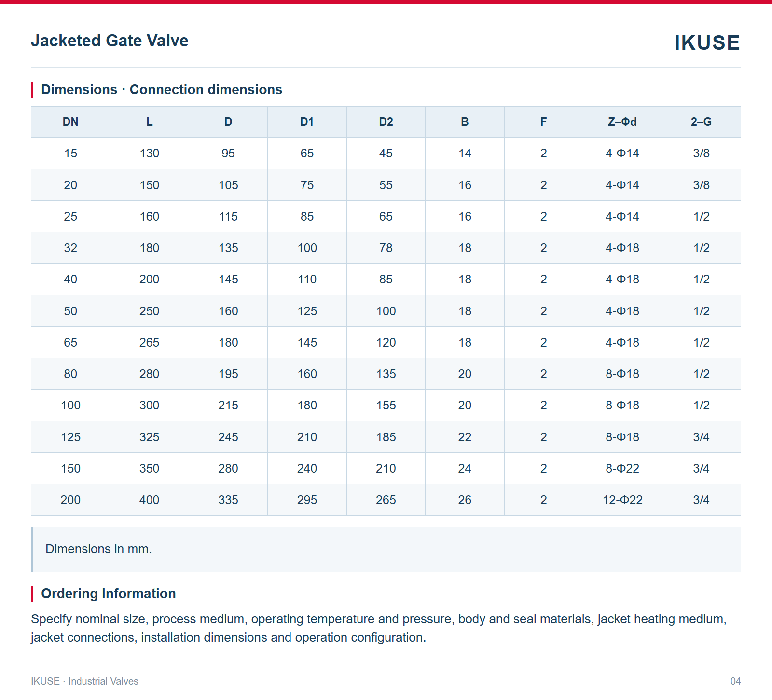Click the D2 value 78 cell
Viewport: 772px width, 700px height.
386,248
